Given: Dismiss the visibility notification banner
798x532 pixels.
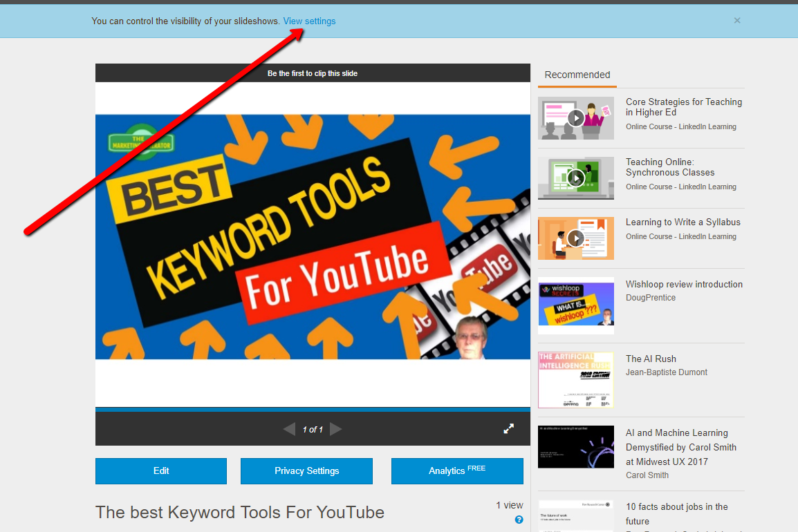Looking at the screenshot, I should point(737,20).
